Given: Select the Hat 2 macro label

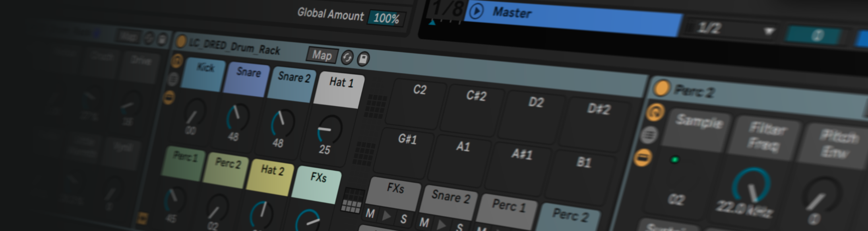Looking at the screenshot, I should tap(270, 178).
